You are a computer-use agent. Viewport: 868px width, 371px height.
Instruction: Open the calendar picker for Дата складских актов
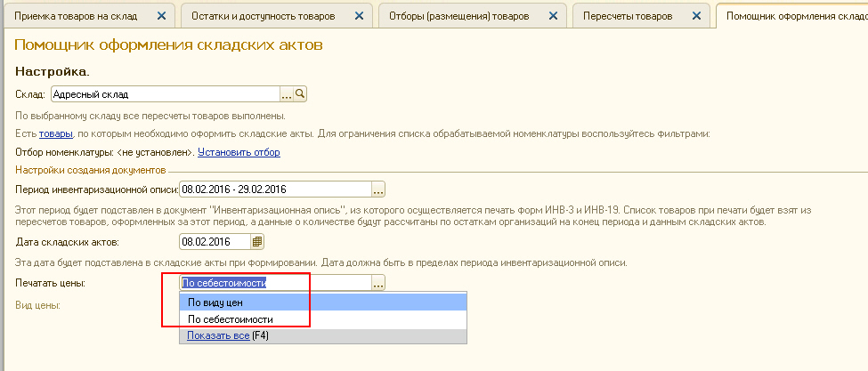pos(258,242)
